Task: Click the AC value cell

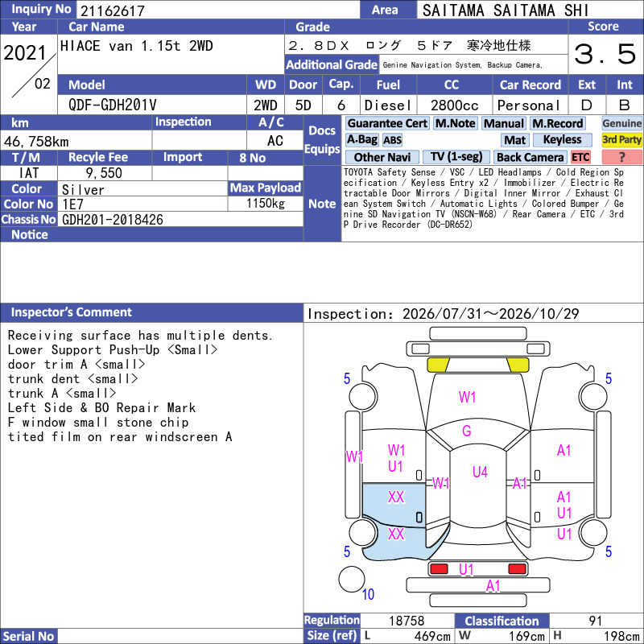Action: tap(275, 140)
